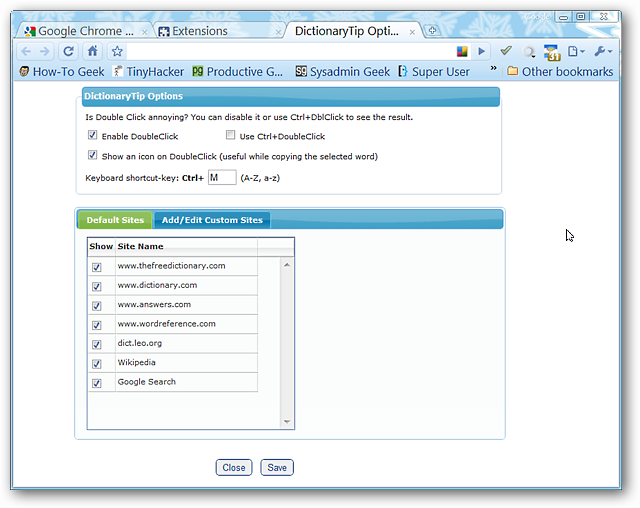The width and height of the screenshot is (640, 508).
Task: Close the DictionaryTip Options tab
Action: [x=412, y=32]
